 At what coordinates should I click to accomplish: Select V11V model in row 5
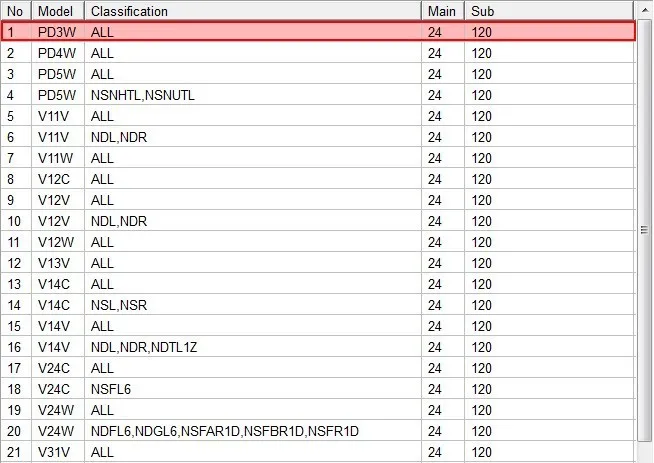(x=58, y=116)
